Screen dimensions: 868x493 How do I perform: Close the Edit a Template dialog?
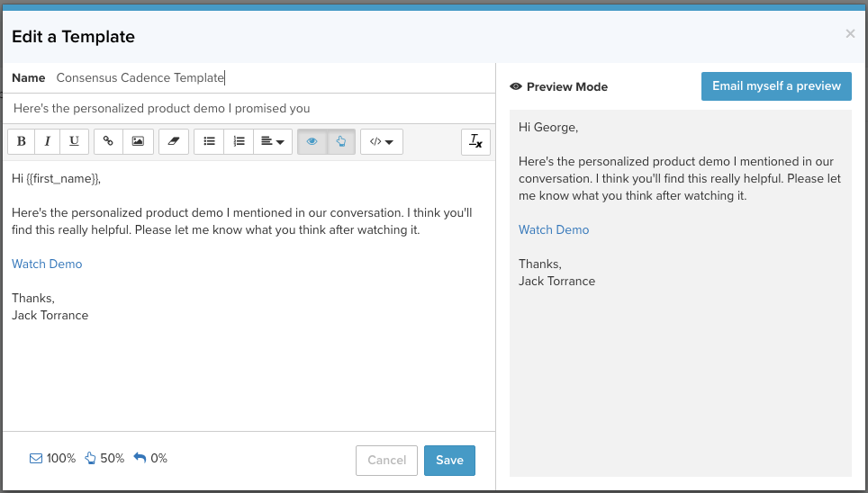tap(850, 34)
